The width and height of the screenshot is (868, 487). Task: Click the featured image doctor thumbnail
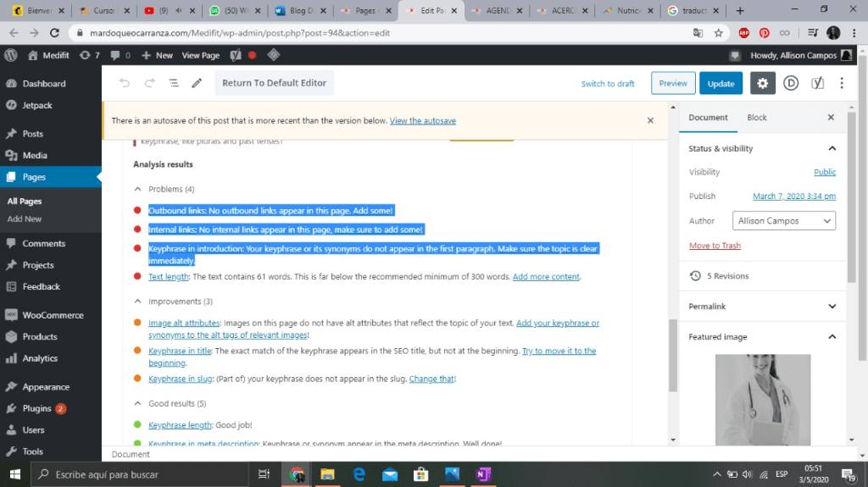[762, 399]
